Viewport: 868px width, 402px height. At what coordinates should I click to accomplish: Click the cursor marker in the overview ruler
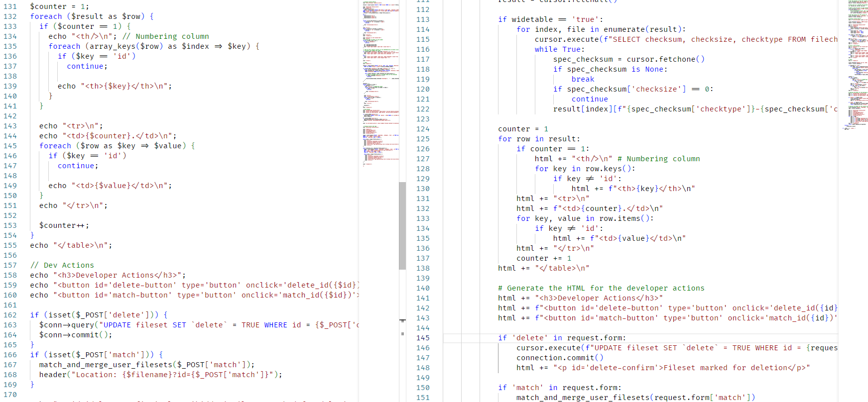(x=402, y=321)
